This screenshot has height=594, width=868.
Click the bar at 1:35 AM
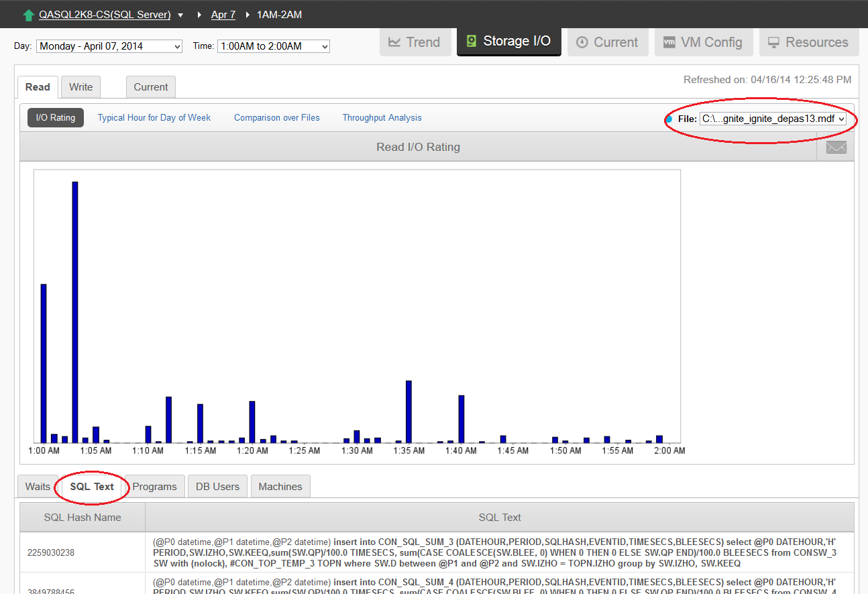pos(409,412)
